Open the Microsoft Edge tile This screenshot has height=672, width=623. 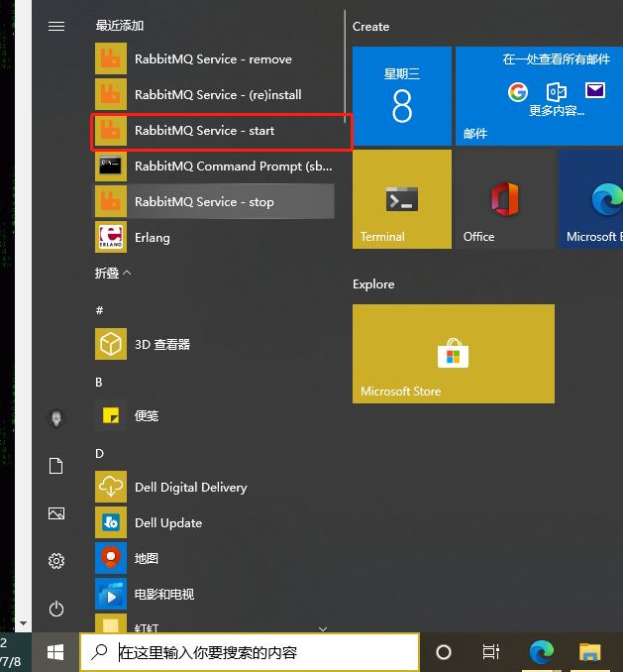591,199
